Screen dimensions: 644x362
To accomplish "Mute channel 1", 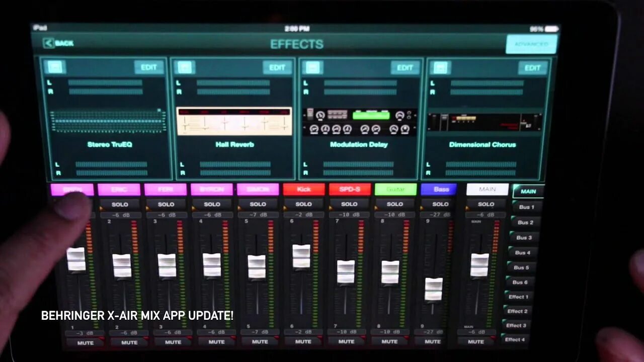I will click(x=85, y=342).
